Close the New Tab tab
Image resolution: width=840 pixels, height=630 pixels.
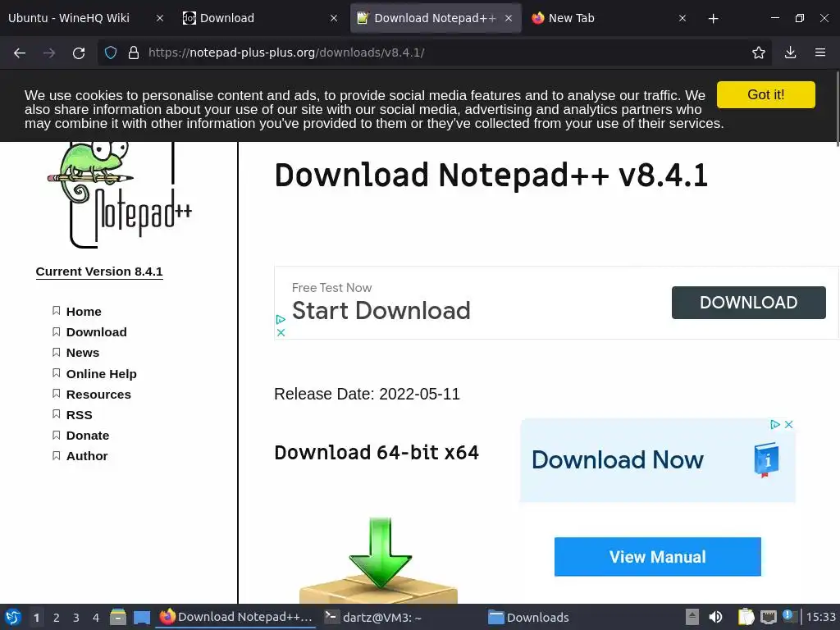682,18
